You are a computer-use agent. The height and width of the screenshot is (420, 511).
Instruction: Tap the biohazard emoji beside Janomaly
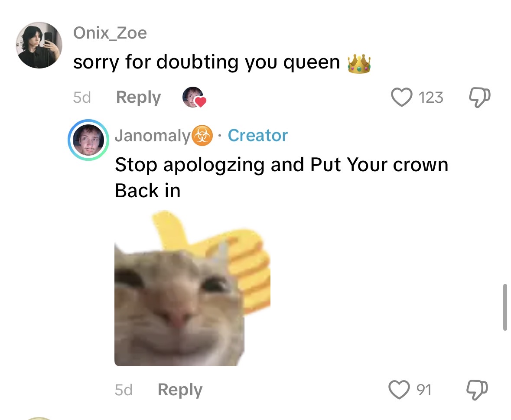click(202, 136)
